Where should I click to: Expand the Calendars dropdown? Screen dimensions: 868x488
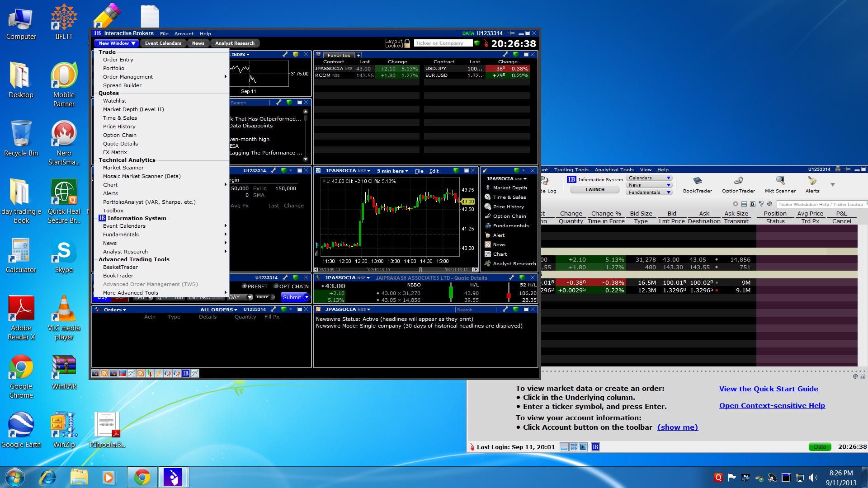(649, 178)
